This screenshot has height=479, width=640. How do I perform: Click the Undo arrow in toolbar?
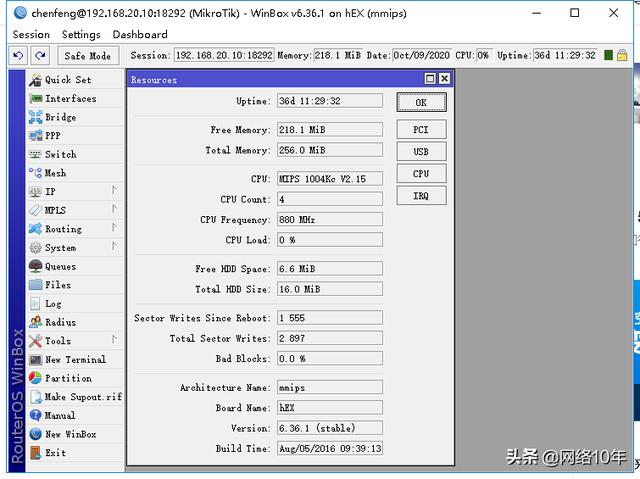pos(18,56)
